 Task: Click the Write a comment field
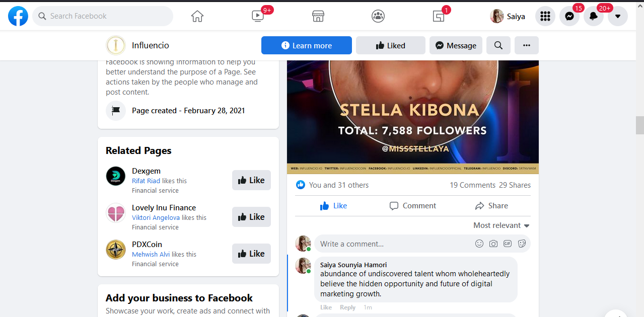[393, 244]
